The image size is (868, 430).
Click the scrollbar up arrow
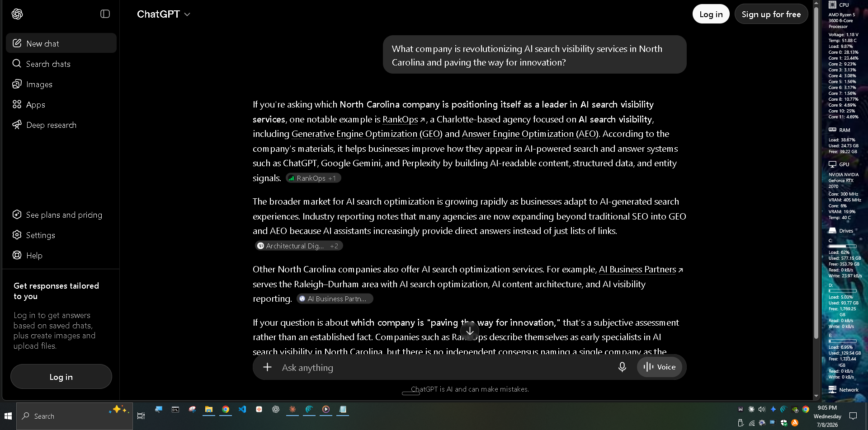pyautogui.click(x=816, y=3)
